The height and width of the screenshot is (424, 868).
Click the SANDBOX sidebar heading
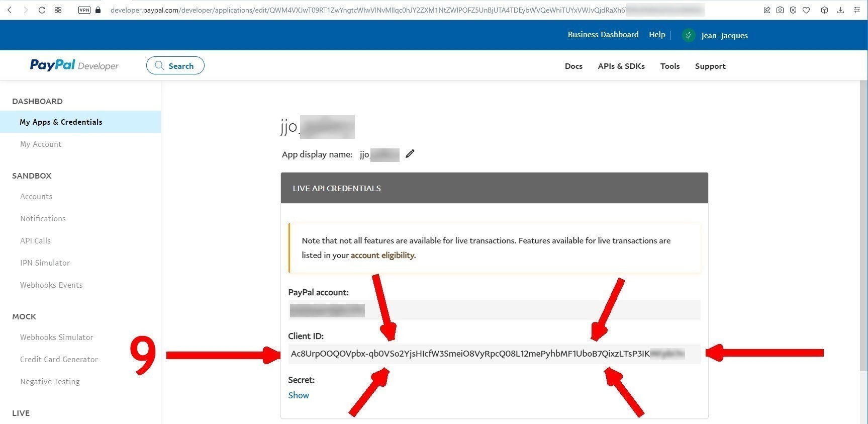pyautogui.click(x=32, y=176)
